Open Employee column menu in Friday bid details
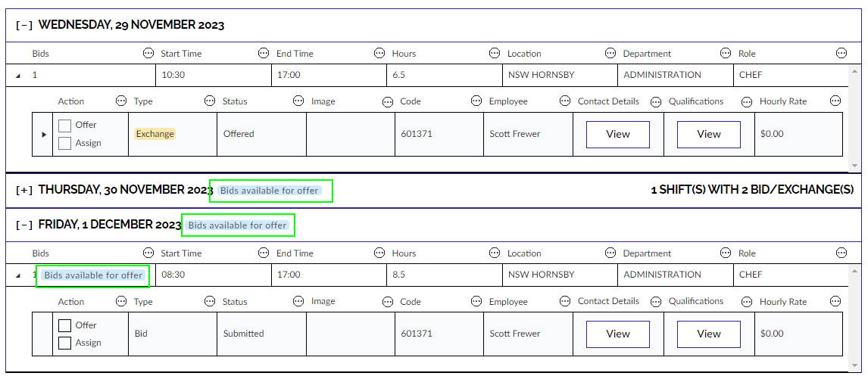Image resolution: width=868 pixels, height=376 pixels. coord(564,302)
